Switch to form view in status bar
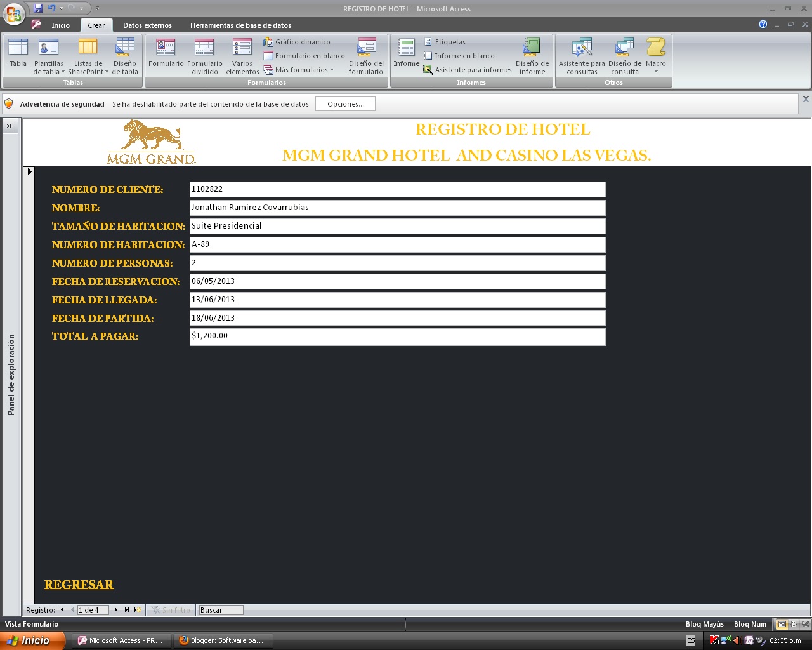The image size is (812, 650). (782, 624)
